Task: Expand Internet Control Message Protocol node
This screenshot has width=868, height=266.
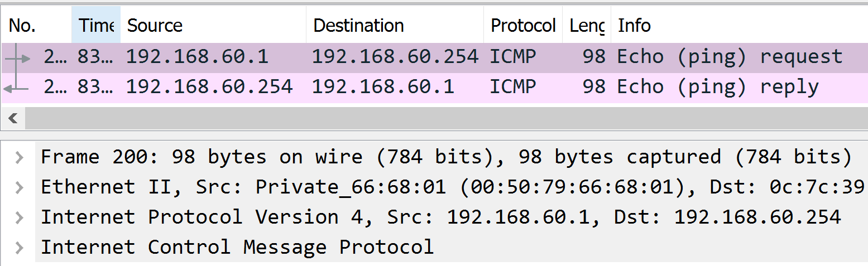Action: coord(20,247)
